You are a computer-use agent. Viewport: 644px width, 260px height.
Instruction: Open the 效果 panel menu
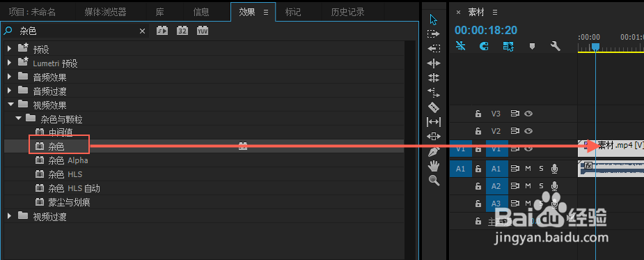pyautogui.click(x=266, y=13)
